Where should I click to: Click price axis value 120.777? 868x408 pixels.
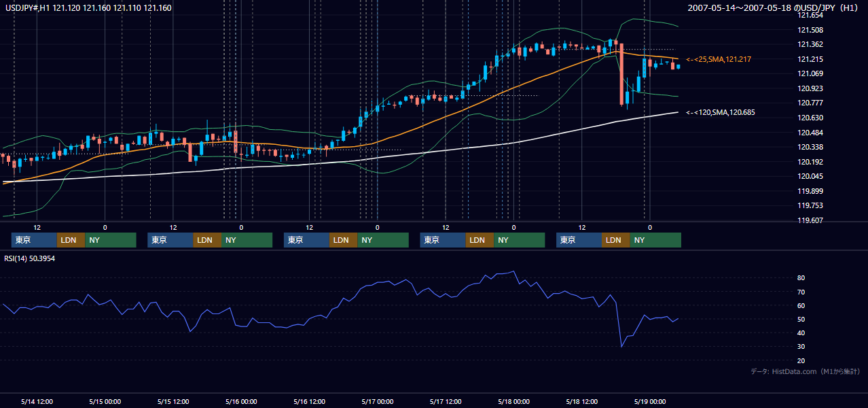(x=810, y=103)
